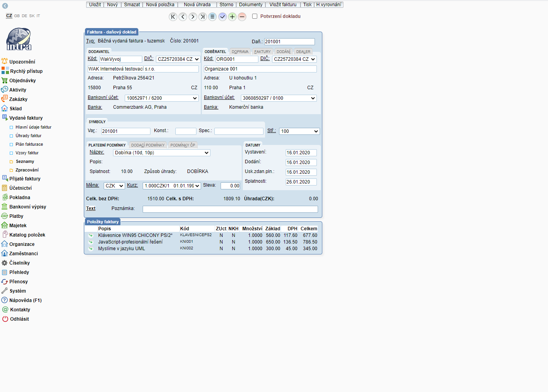This screenshot has width=548, height=392.
Task: Open the Měna currency dropdown
Action: [x=114, y=186]
